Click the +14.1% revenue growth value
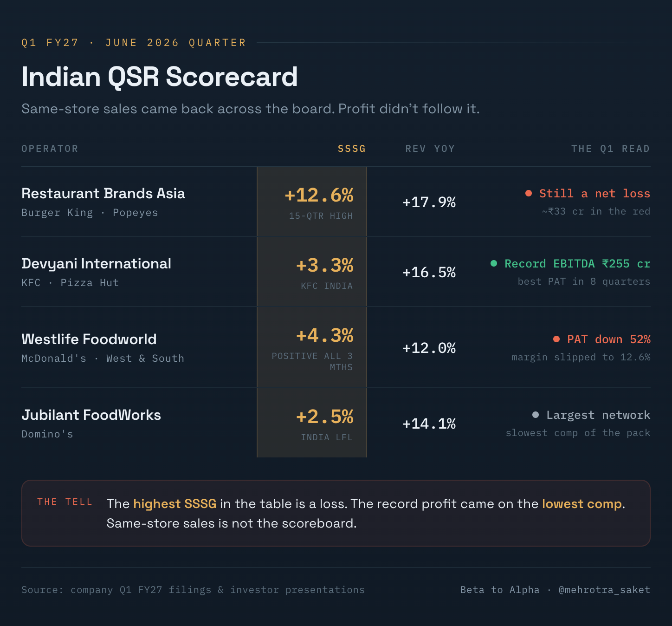672x626 pixels. pyautogui.click(x=429, y=424)
